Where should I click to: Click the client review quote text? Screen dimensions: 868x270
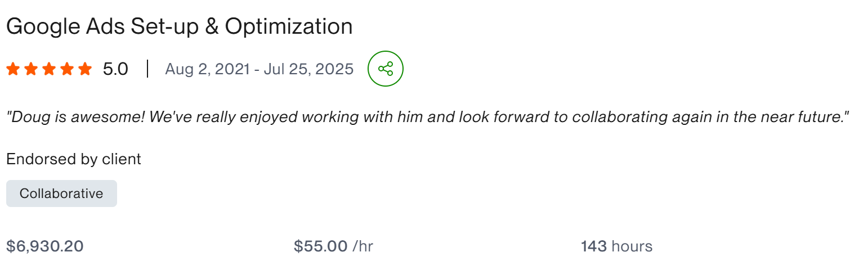(x=427, y=118)
